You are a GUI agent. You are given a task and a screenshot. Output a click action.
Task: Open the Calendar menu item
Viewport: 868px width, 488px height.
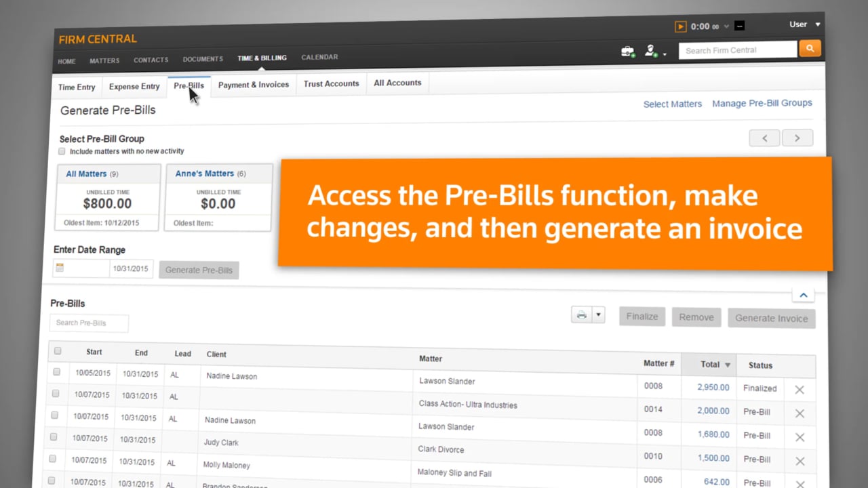click(319, 57)
